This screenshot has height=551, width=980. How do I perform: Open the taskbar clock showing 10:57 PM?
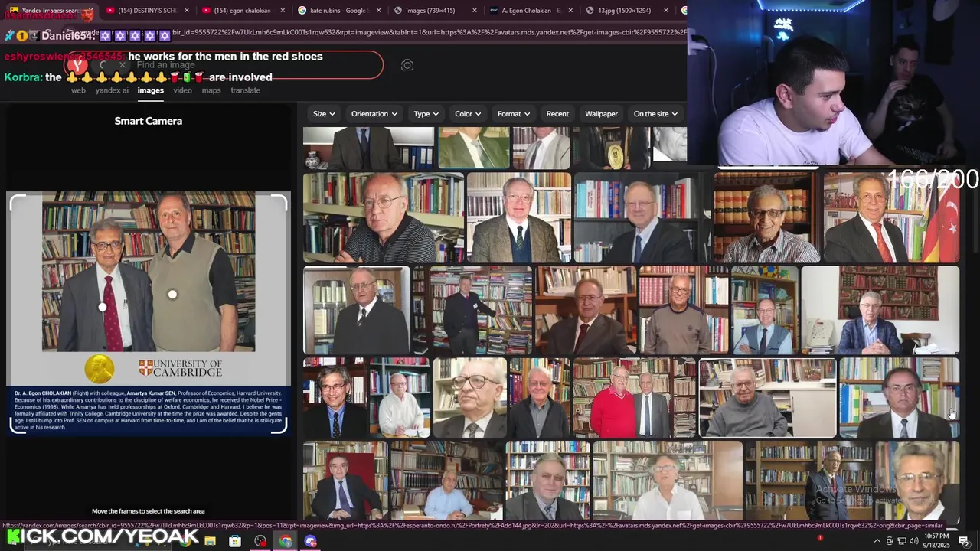pyautogui.click(x=936, y=541)
